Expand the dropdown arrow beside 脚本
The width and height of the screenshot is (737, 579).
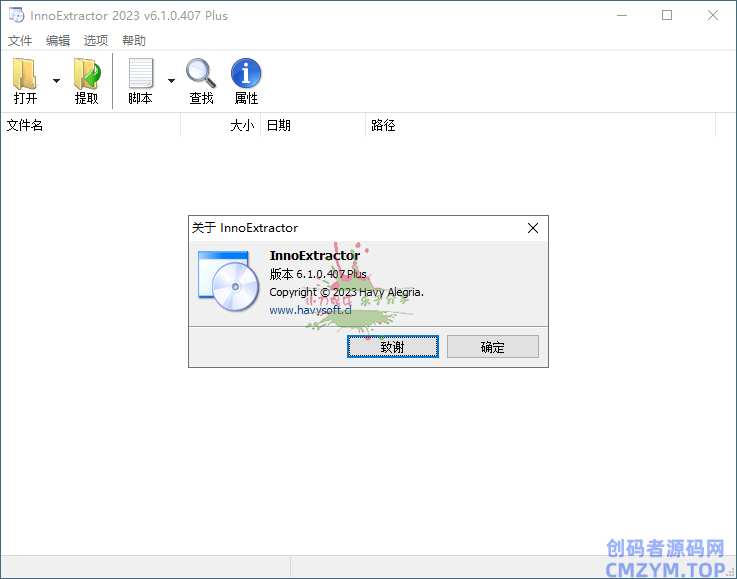[171, 81]
